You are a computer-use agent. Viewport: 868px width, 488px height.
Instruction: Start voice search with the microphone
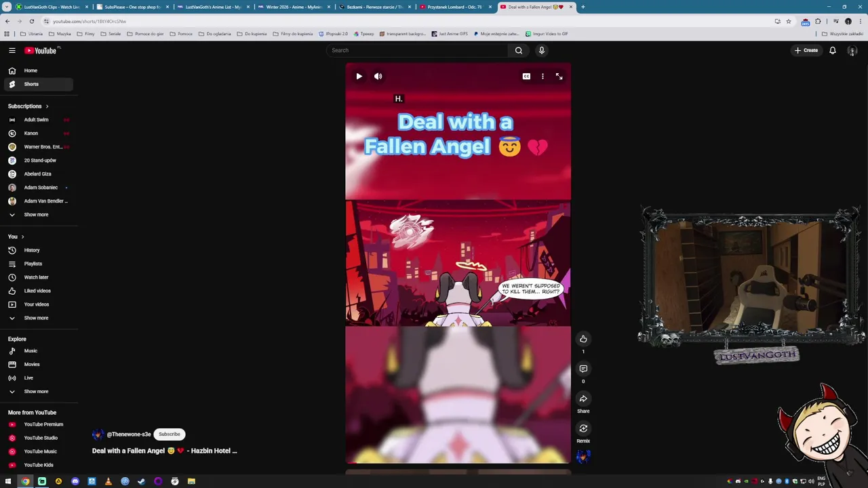coord(541,50)
